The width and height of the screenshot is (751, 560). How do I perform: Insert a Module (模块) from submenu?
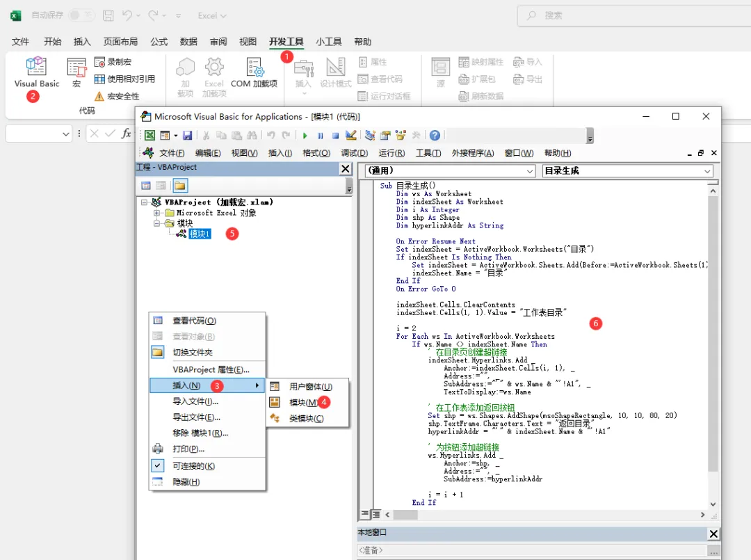coord(307,402)
